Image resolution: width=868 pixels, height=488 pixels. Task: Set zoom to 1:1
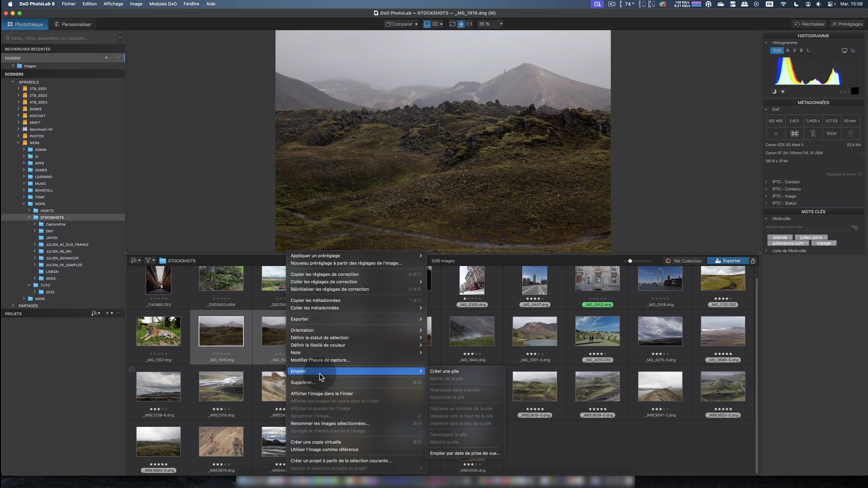[x=469, y=24]
